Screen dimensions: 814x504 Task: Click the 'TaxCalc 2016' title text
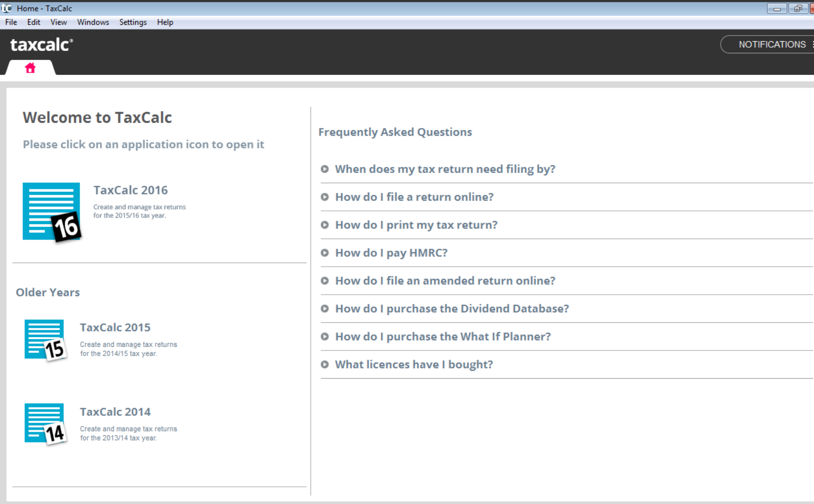[x=131, y=190]
